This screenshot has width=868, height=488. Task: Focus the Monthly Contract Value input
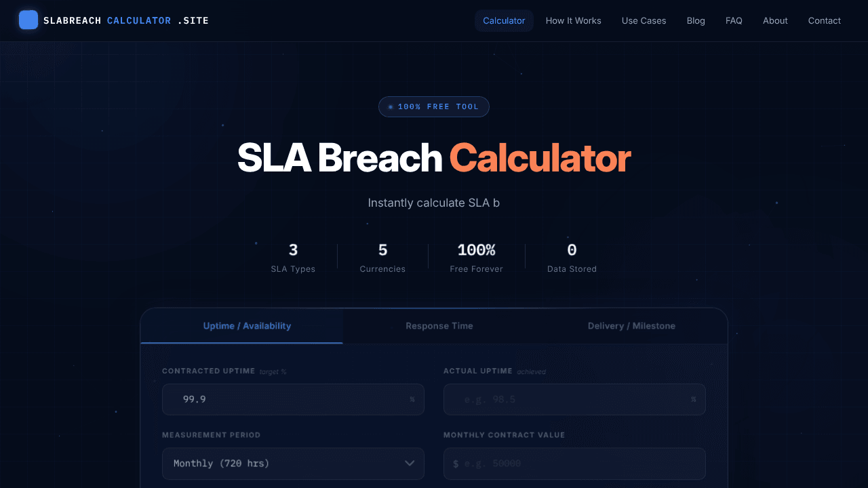tap(574, 464)
